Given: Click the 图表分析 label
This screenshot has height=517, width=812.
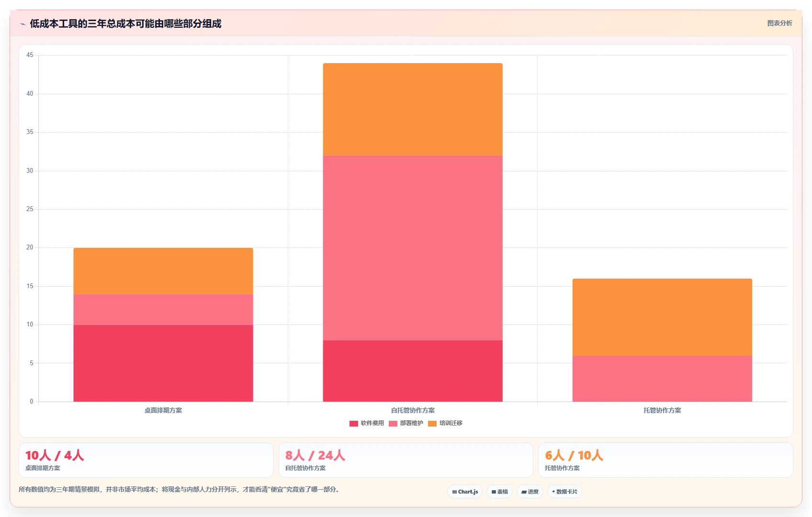Looking at the screenshot, I should [x=779, y=23].
